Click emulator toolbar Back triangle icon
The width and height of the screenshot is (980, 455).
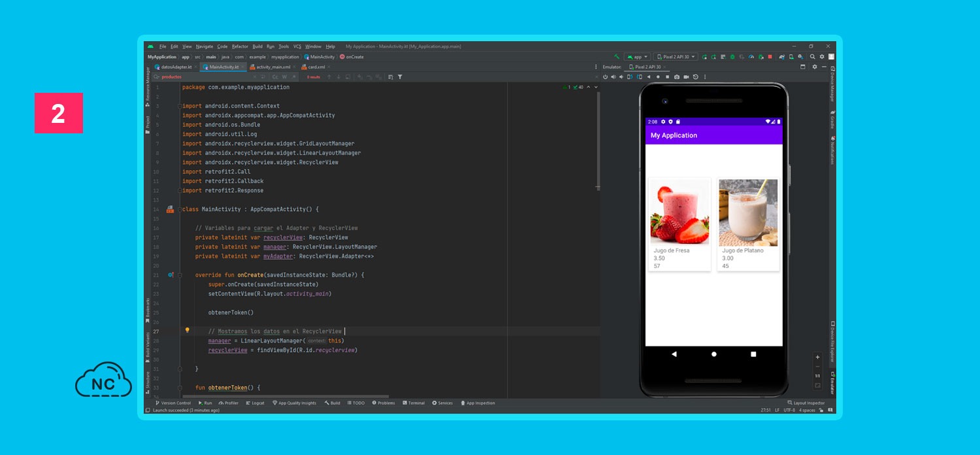click(649, 77)
